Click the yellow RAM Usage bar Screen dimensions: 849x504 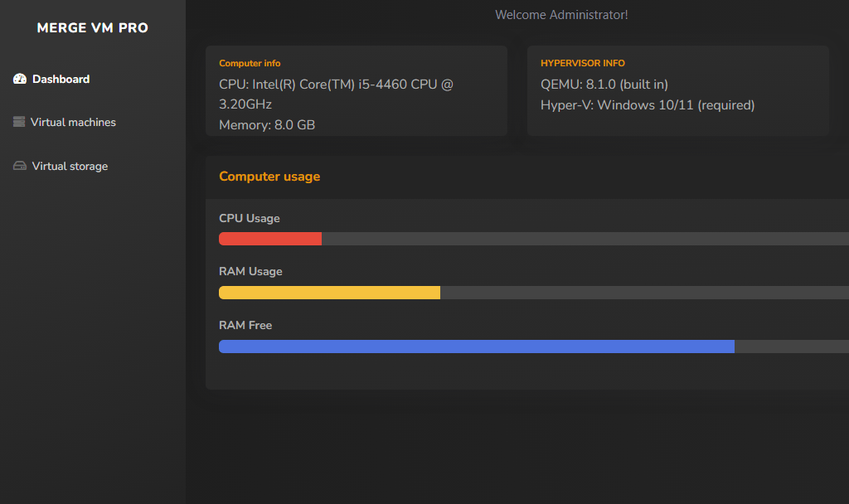[329, 293]
